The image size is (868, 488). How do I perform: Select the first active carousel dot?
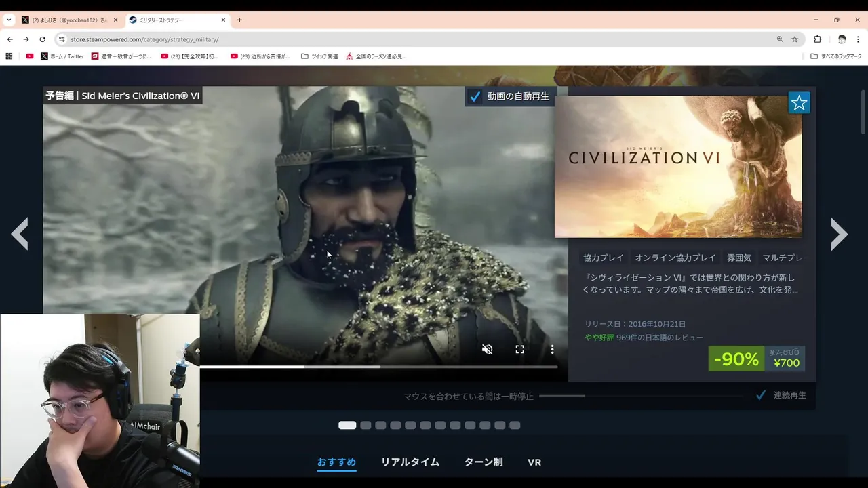(x=347, y=426)
